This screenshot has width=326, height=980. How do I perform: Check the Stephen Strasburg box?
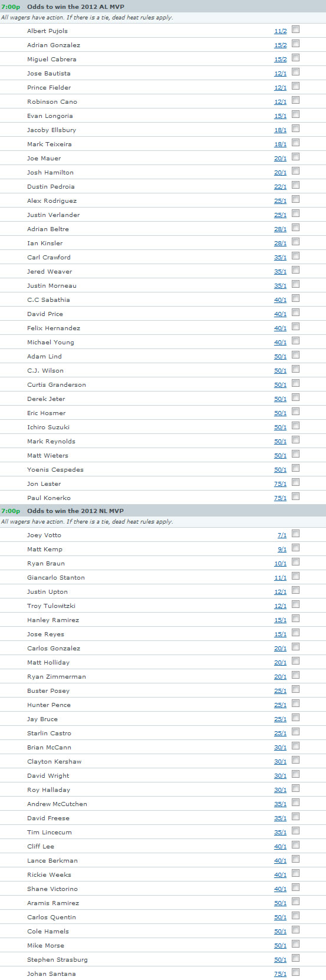tap(295, 958)
